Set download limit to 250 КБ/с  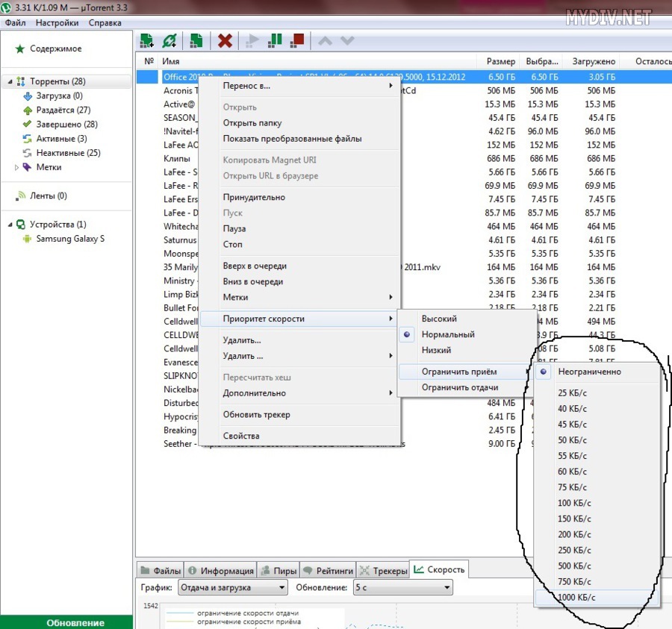coord(597,550)
